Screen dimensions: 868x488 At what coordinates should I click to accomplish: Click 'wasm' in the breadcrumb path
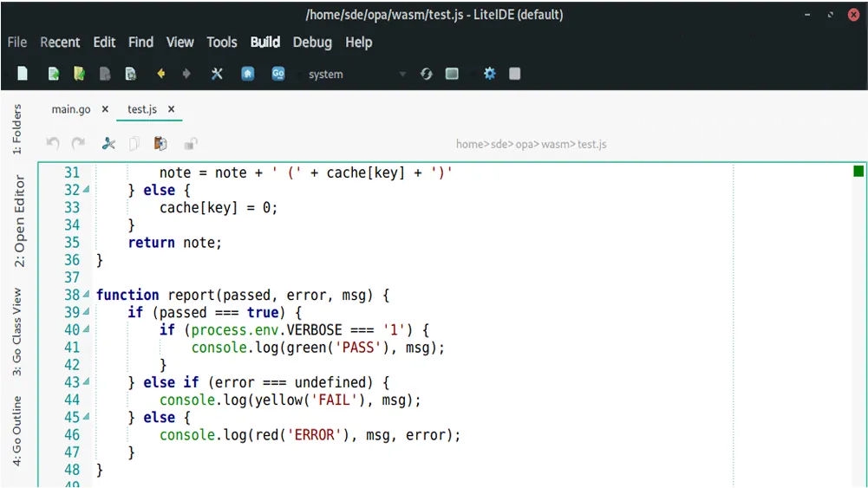[x=555, y=145]
